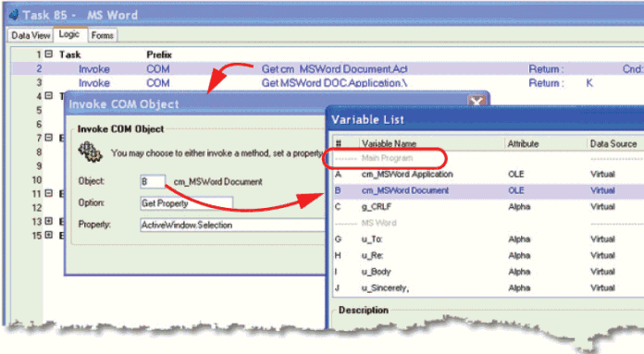Screen dimensions: 644x354
Task: Click the Invoke COM operation on line 3
Action: [94, 83]
